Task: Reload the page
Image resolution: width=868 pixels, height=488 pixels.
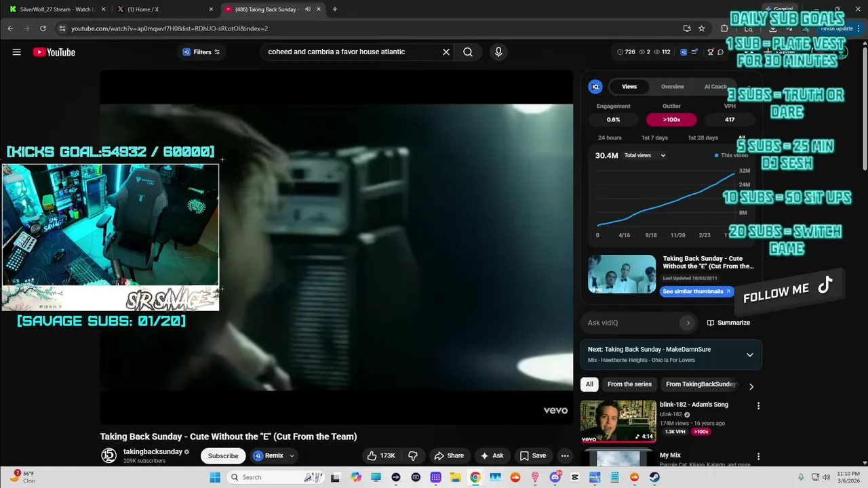Action: [43, 28]
